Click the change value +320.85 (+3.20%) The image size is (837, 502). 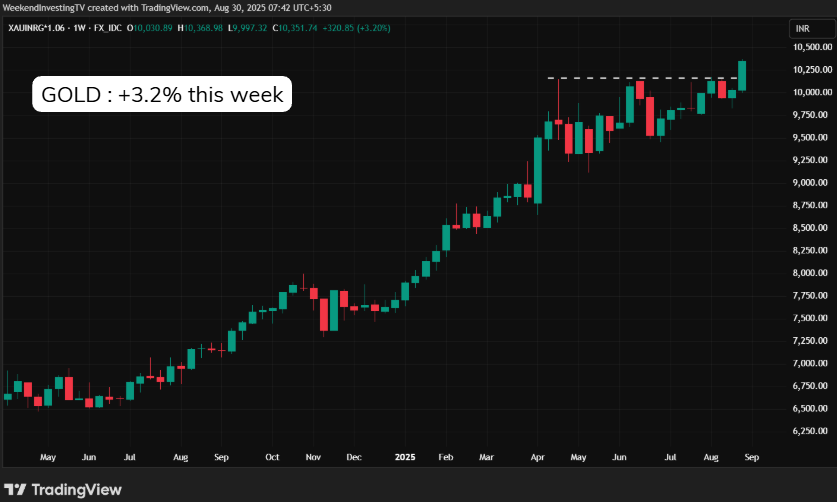click(x=357, y=28)
